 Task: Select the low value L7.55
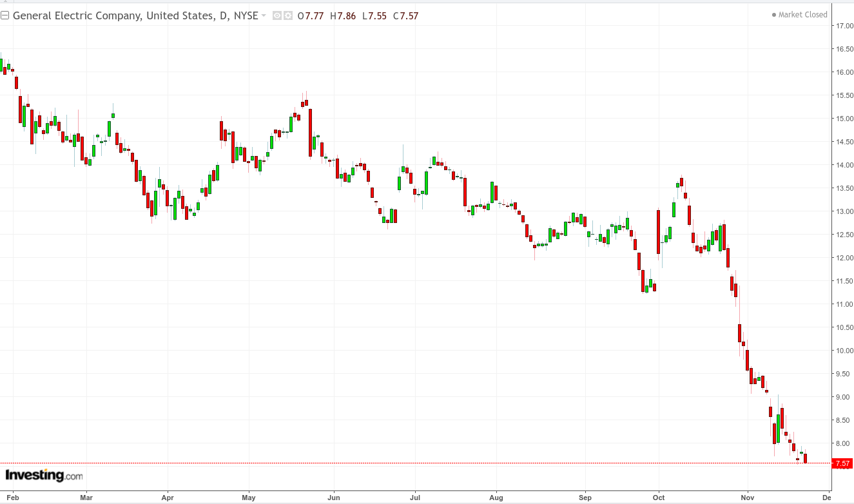[x=374, y=15]
